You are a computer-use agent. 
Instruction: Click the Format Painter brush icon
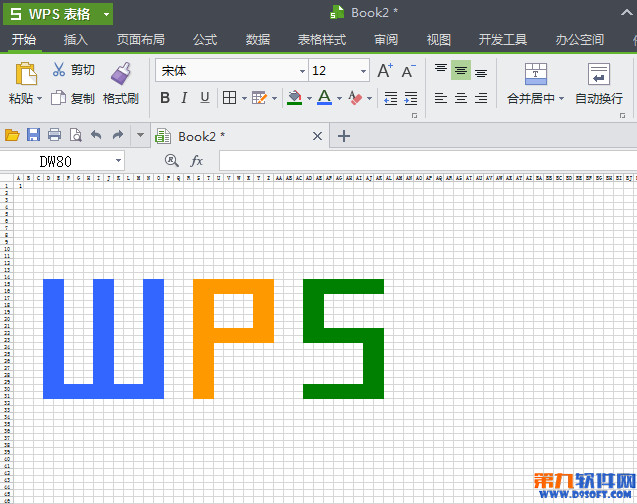121,73
